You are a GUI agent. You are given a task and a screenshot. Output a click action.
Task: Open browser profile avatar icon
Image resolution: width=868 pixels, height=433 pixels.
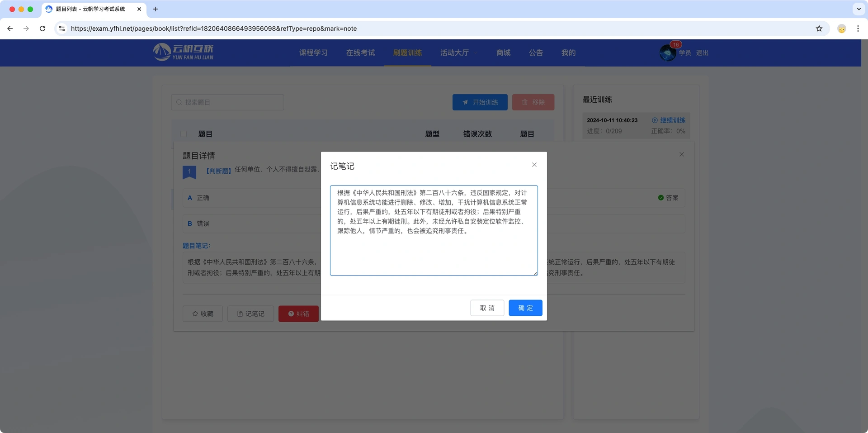tap(842, 29)
